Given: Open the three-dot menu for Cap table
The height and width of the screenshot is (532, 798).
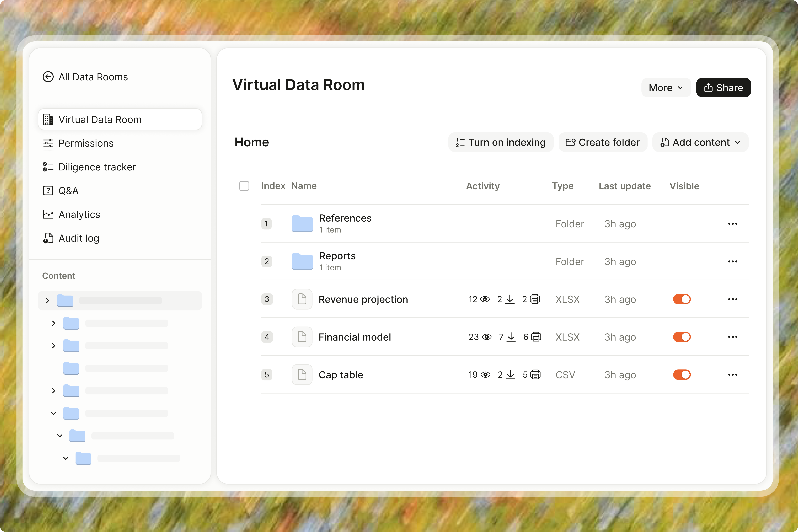Looking at the screenshot, I should [x=733, y=374].
